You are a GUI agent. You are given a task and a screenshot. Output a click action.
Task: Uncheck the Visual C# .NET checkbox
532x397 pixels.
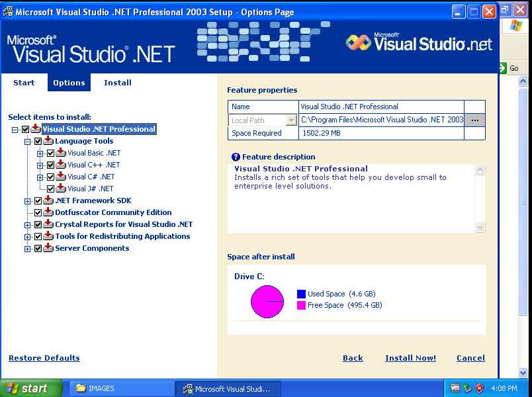[x=50, y=177]
